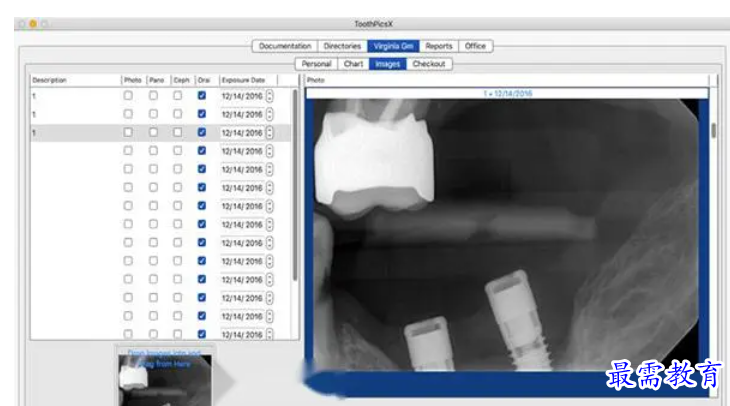Switch to the Directories tab
Image resolution: width=730 pixels, height=406 pixels.
342,46
